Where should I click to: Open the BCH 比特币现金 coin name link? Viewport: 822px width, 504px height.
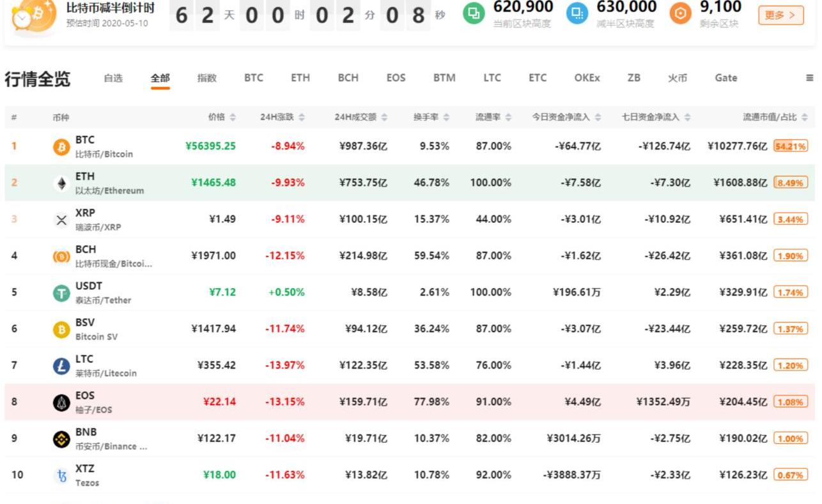pos(113,263)
